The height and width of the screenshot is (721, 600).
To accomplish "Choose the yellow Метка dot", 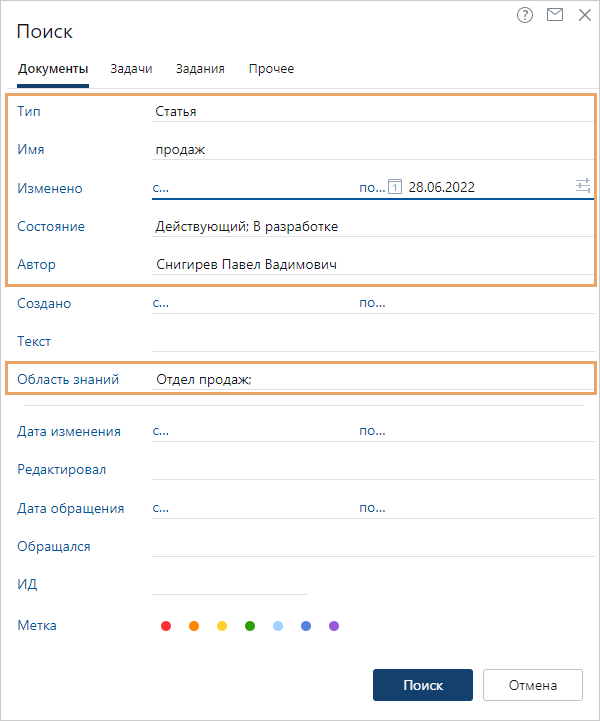I will point(222,626).
